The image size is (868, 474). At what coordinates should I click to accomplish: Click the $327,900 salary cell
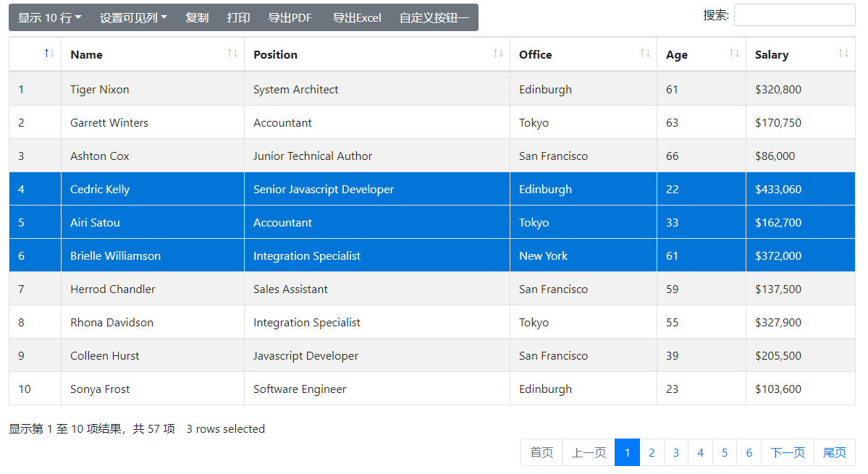point(801,322)
